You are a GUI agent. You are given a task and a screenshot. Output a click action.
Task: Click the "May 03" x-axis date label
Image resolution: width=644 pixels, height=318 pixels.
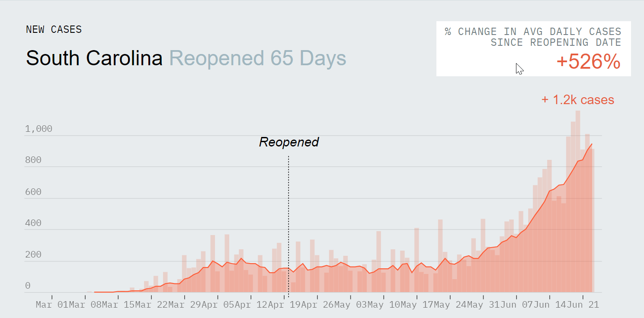pyautogui.click(x=351, y=305)
